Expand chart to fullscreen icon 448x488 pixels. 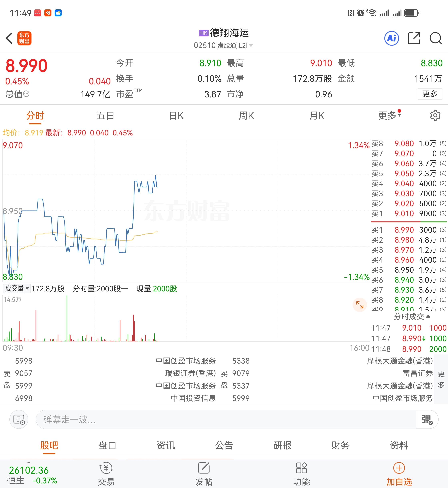(360, 304)
